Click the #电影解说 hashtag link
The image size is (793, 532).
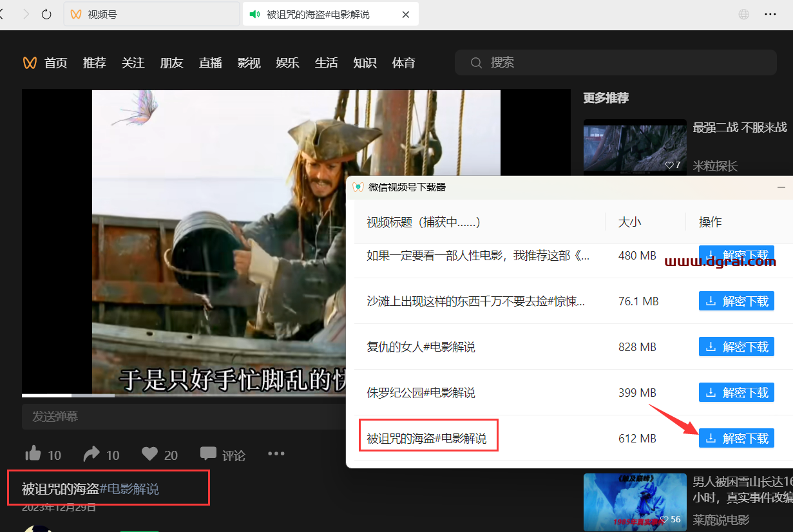[129, 489]
